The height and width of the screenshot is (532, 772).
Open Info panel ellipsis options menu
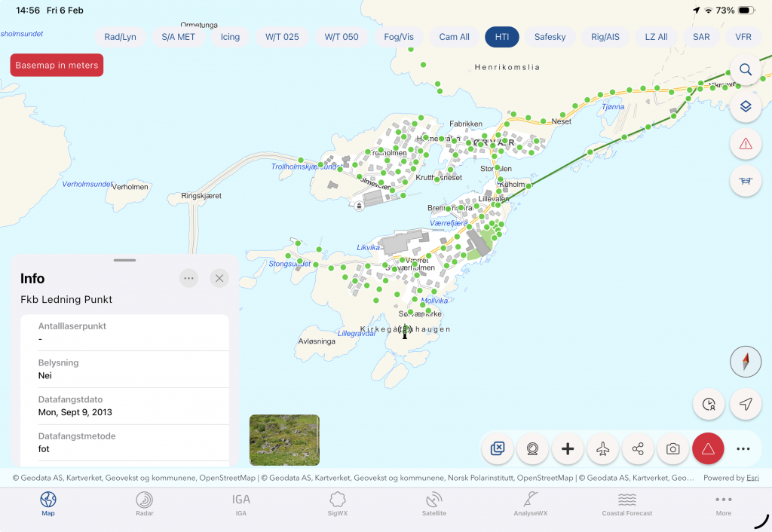(189, 278)
